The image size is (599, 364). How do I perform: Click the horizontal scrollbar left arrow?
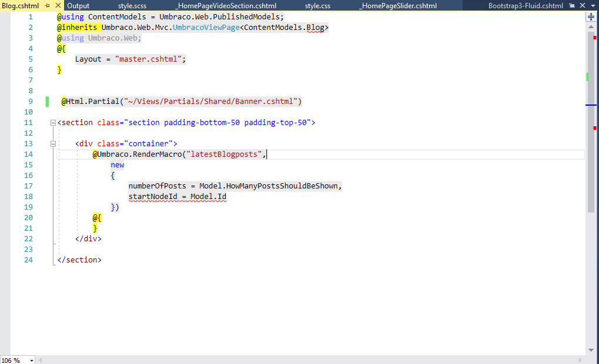coord(40,360)
